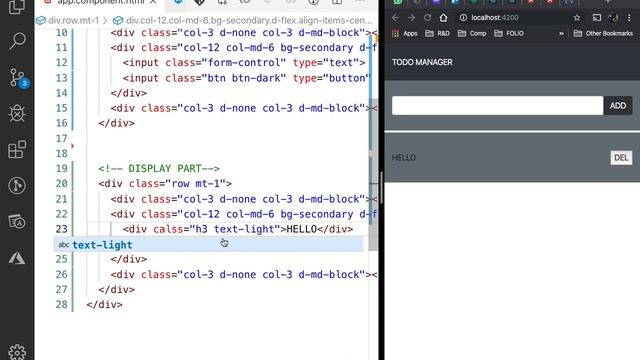This screenshot has height=360, width=640.
Task: Go to the browser Home page
Action: (x=443, y=18)
